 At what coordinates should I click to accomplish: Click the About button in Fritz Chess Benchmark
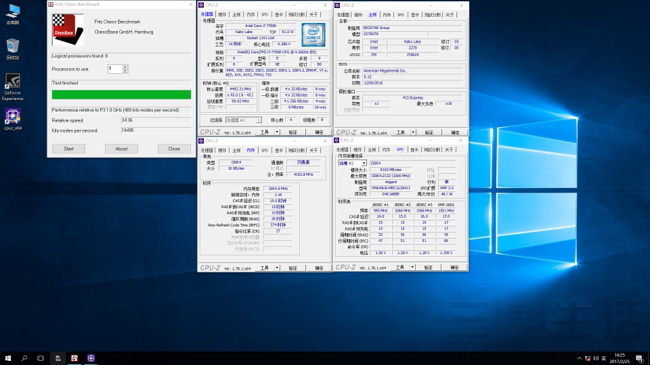(121, 149)
